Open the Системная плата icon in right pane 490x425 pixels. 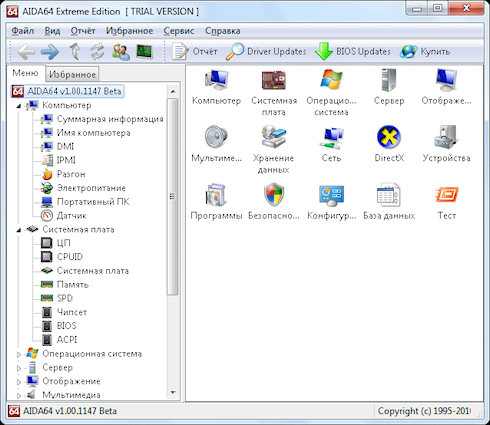click(x=274, y=93)
